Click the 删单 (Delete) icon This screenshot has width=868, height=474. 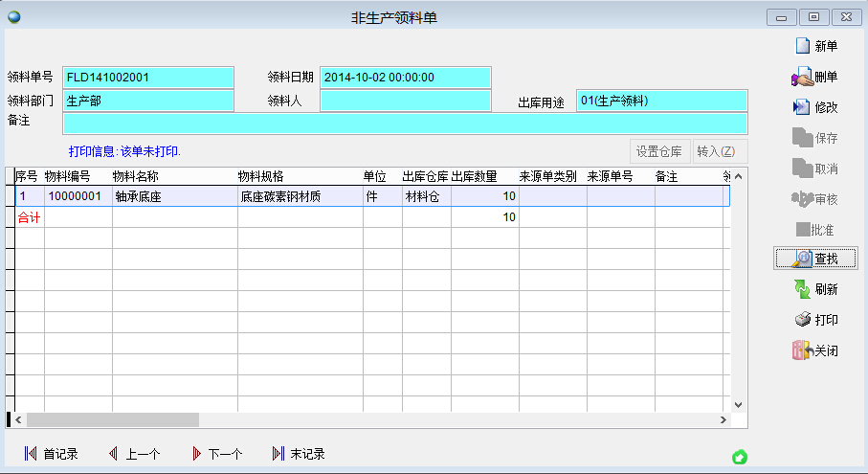tap(802, 77)
